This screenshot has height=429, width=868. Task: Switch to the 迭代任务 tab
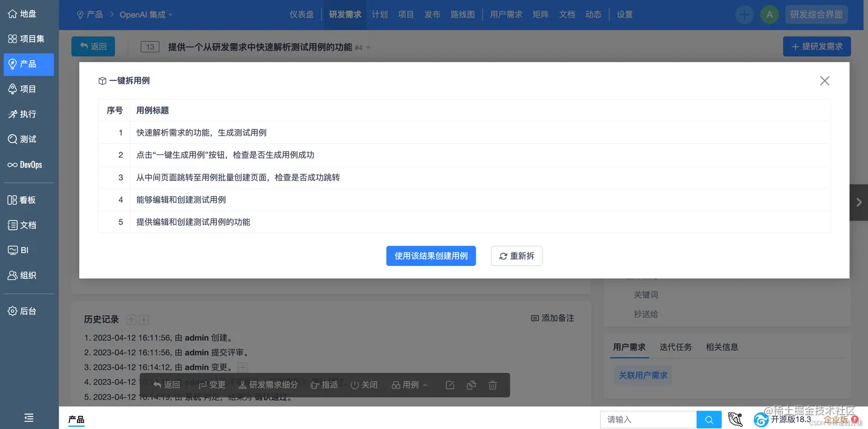point(676,347)
